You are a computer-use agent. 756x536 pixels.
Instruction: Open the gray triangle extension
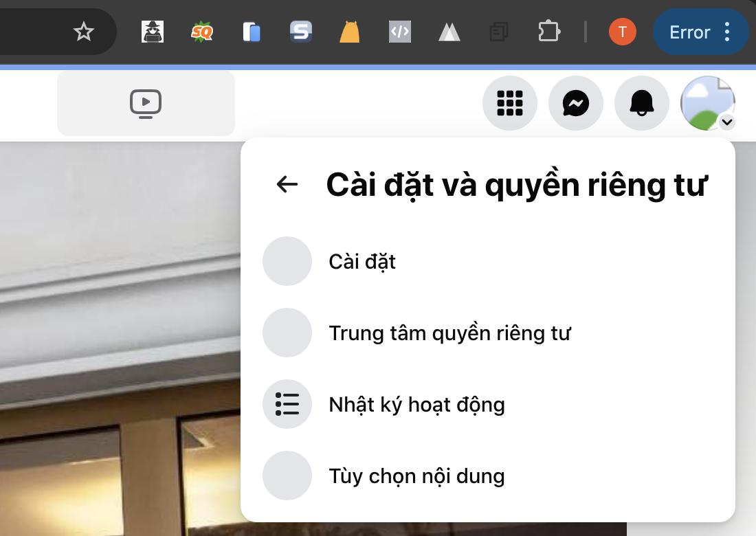click(449, 32)
